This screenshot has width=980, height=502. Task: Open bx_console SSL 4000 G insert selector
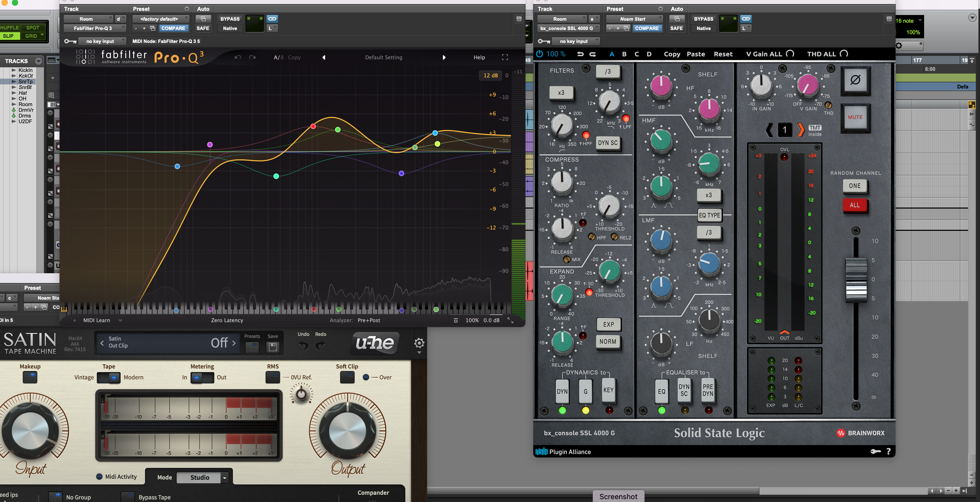[568, 28]
